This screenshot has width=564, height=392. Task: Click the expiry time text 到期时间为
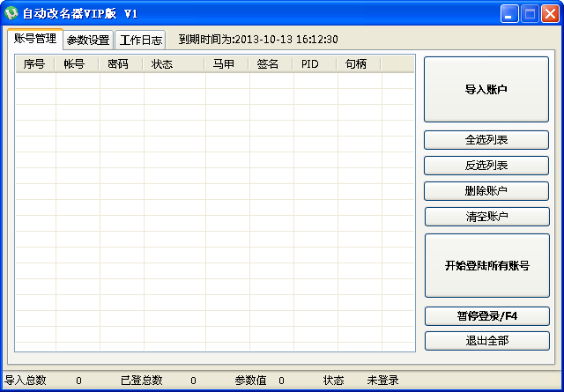coord(258,39)
